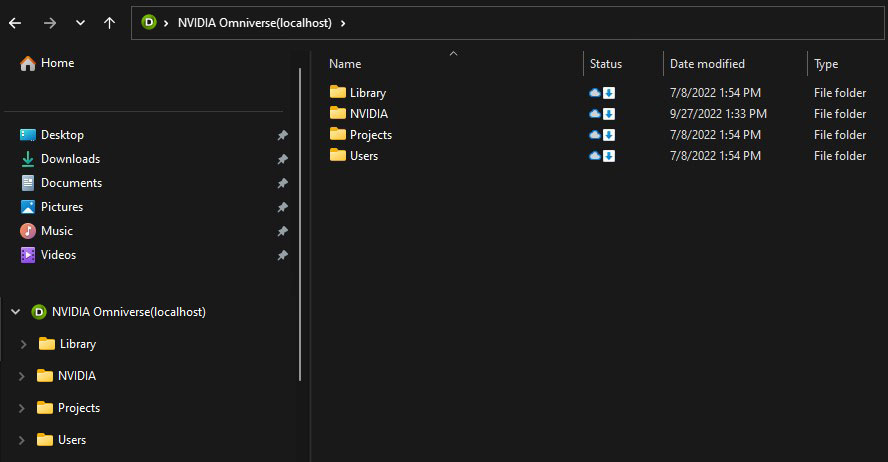Viewport: 888px width, 462px height.
Task: Click File folder type on Library row
Action: [x=840, y=93]
